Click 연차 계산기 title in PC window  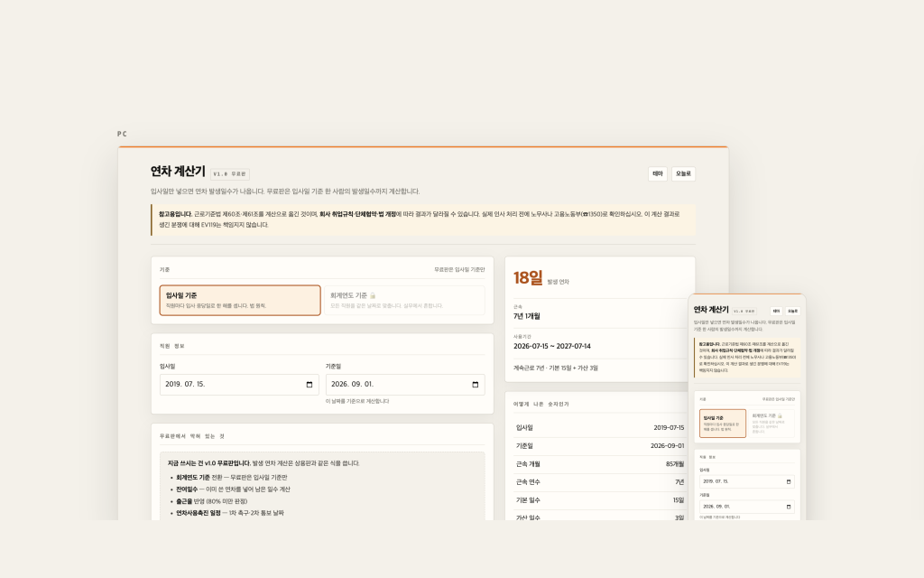pos(178,172)
